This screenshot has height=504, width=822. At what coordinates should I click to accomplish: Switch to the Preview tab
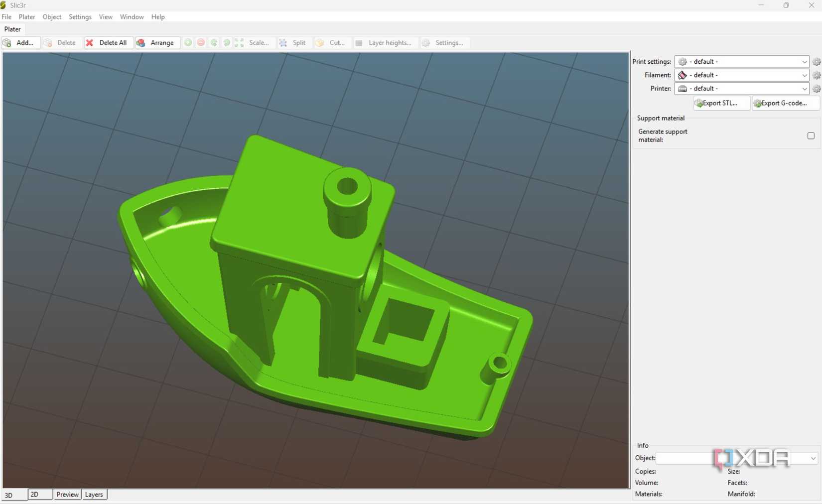(67, 494)
